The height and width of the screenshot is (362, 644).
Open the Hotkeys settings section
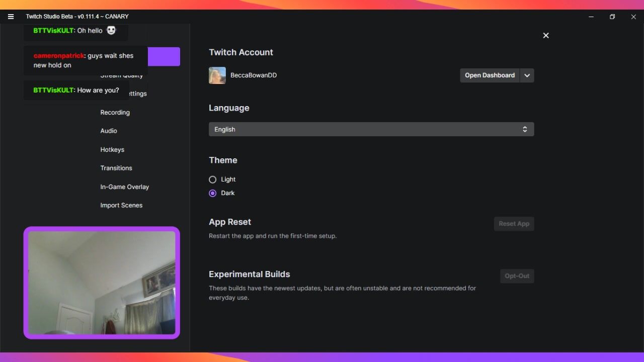point(112,150)
